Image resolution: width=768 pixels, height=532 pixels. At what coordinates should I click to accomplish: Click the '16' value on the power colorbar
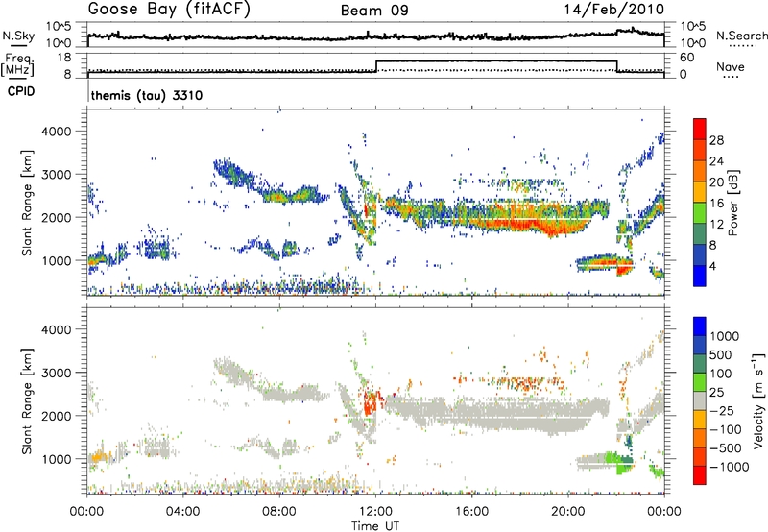[x=716, y=204]
